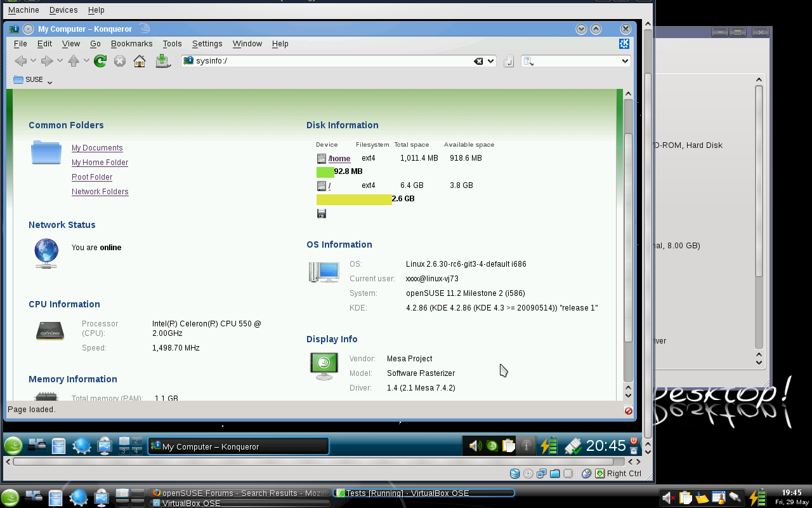Click the guest panel red shutdown button
Viewport: 812px width, 508px height.
coord(633,441)
